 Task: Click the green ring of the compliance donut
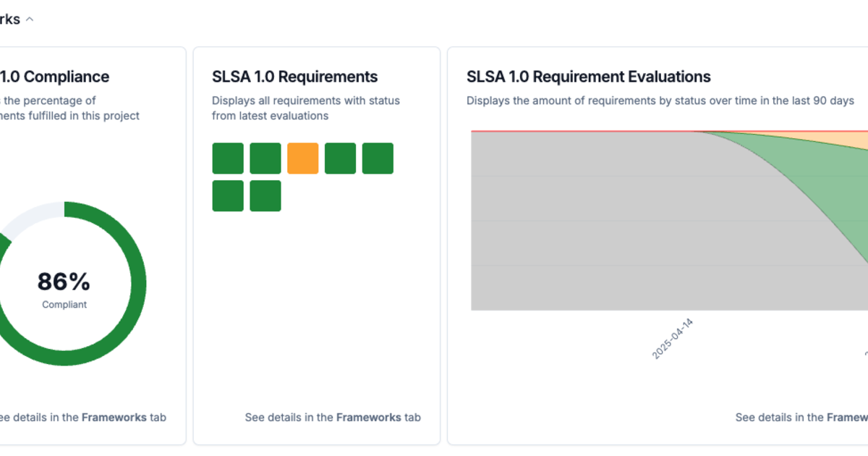[x=139, y=284]
